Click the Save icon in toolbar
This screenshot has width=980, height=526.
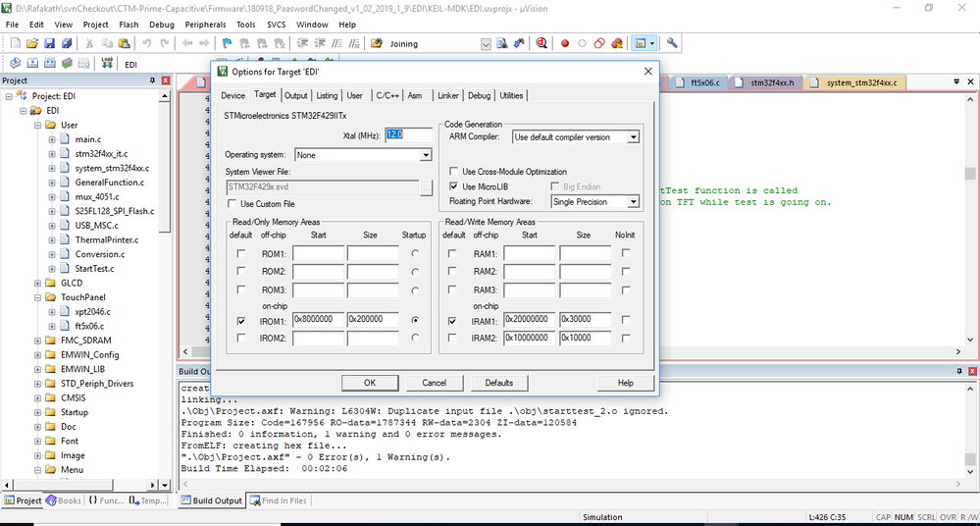tap(49, 43)
